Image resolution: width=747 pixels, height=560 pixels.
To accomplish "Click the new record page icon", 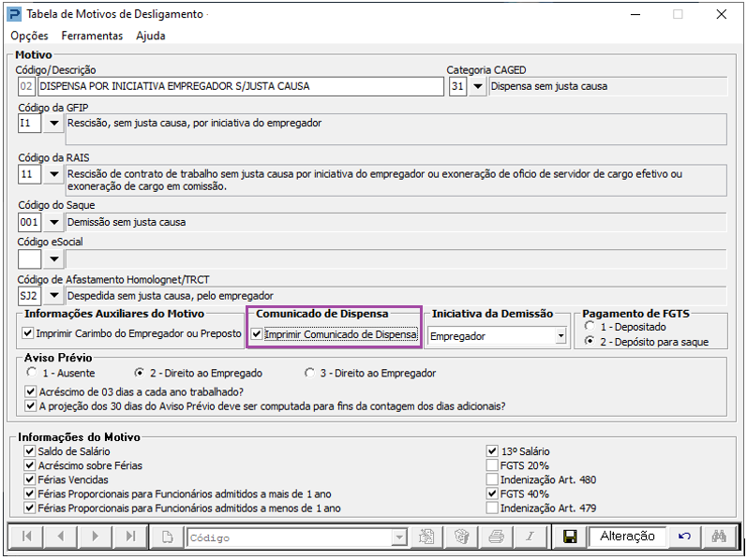I will (x=168, y=538).
